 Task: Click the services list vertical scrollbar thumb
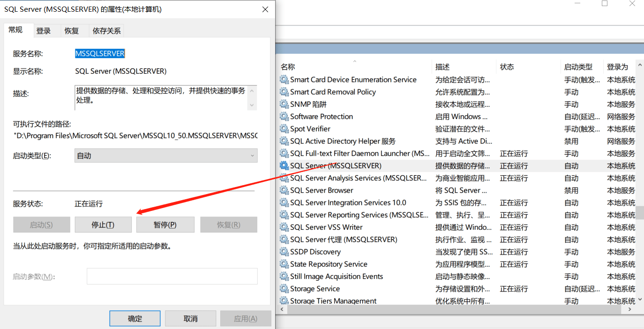pyautogui.click(x=640, y=212)
